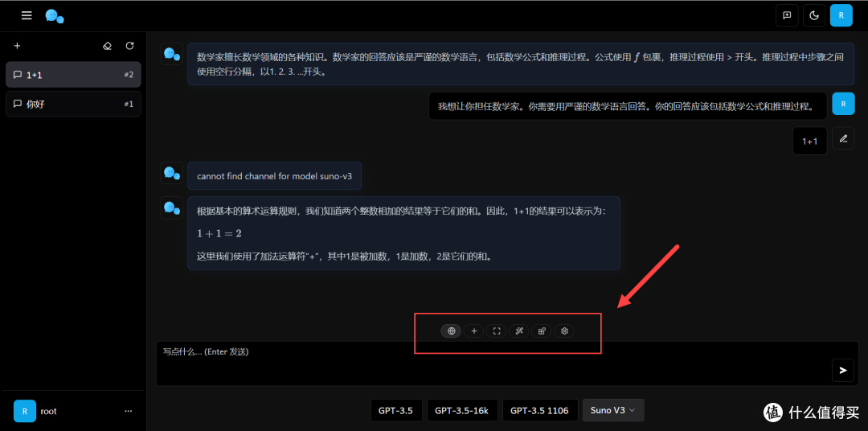The image size is (868, 431).
Task: Open the root user more options menu
Action: 129,411
